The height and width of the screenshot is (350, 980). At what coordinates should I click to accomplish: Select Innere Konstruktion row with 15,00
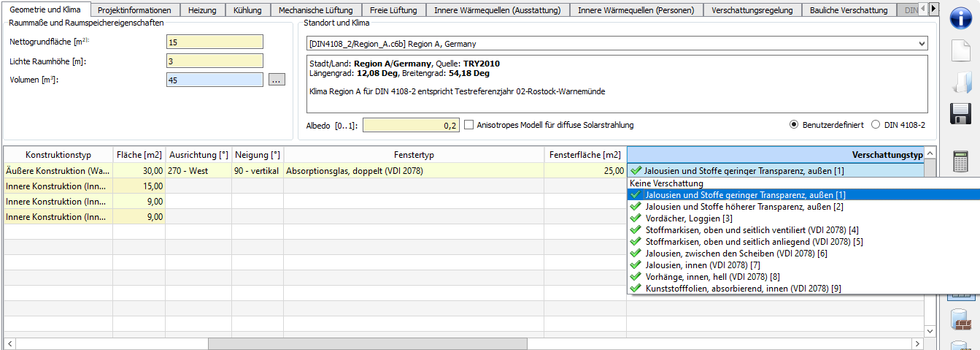tap(58, 186)
